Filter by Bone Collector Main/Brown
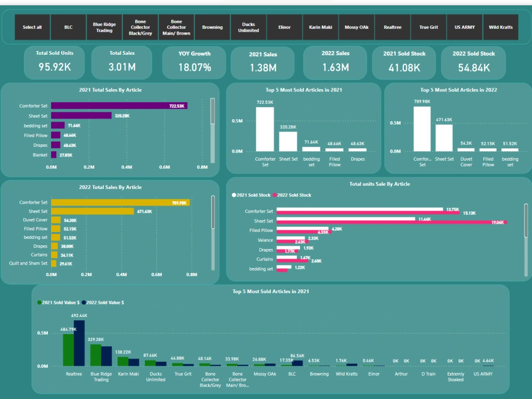 [x=176, y=27]
